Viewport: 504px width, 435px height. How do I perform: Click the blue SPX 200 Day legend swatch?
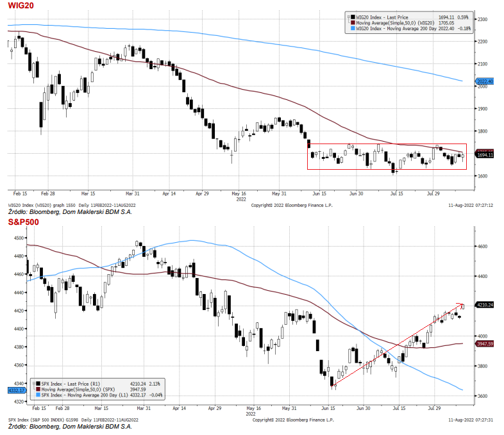[38, 395]
